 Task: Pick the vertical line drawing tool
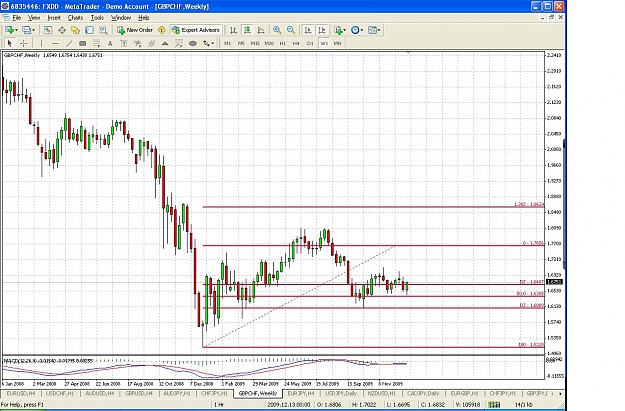pyautogui.click(x=41, y=43)
